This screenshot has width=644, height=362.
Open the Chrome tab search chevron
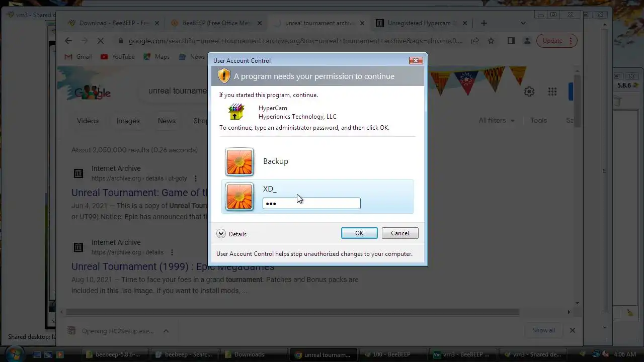(x=523, y=23)
